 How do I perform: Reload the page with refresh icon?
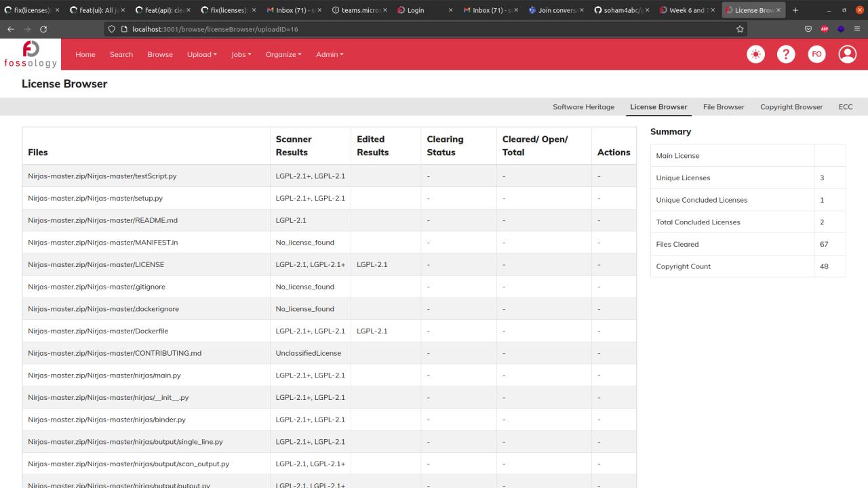(x=44, y=29)
